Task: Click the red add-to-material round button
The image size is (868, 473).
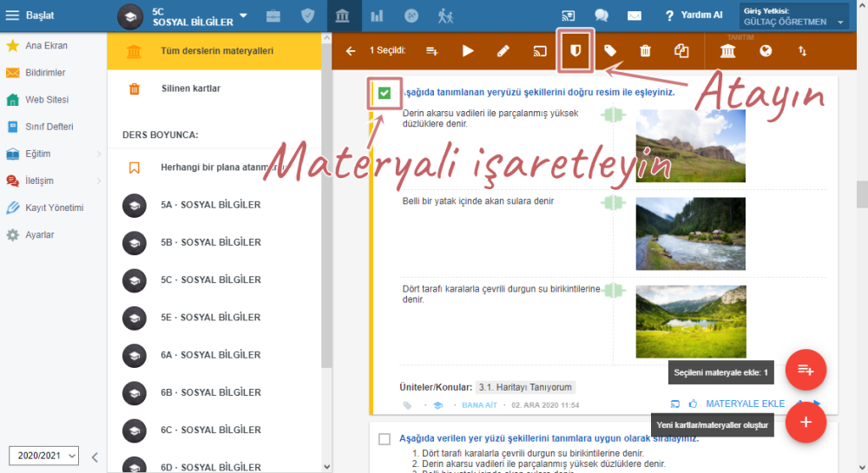Action: click(x=806, y=370)
